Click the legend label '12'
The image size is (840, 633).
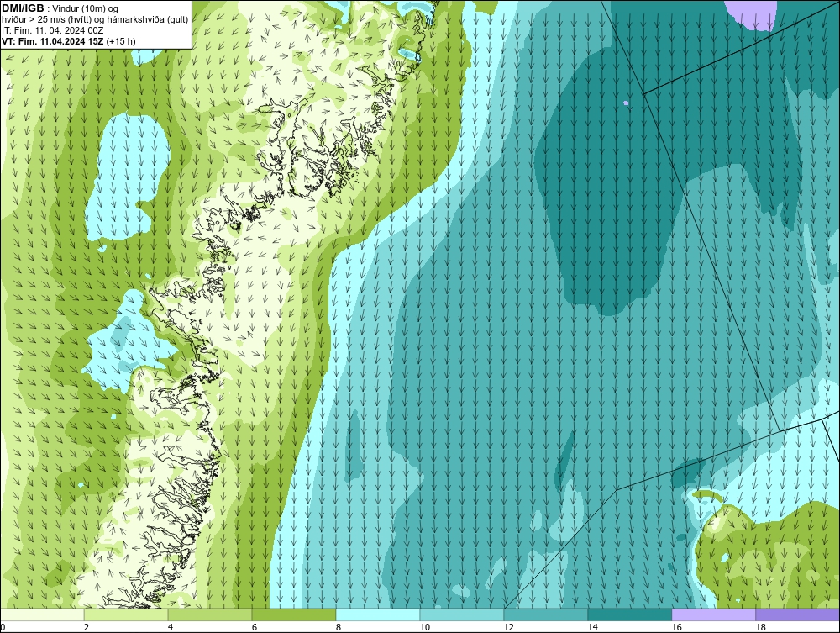(x=508, y=627)
